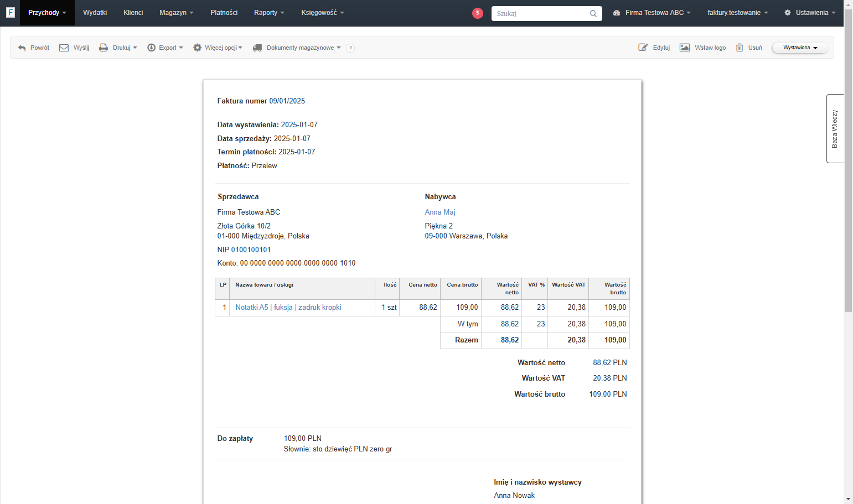Image resolution: width=853 pixels, height=504 pixels.
Task: Click the Powrót back arrow icon
Action: pos(22,48)
